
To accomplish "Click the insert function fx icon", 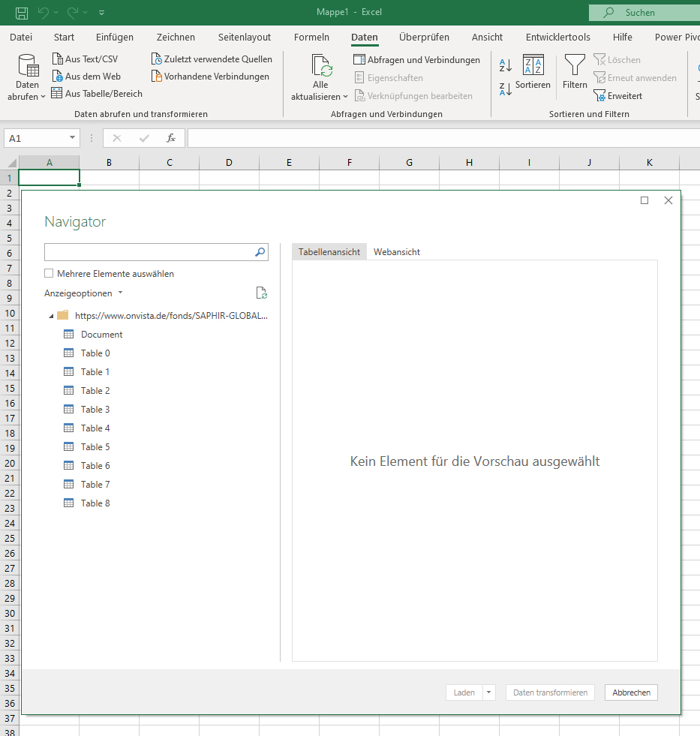I will pyautogui.click(x=171, y=138).
